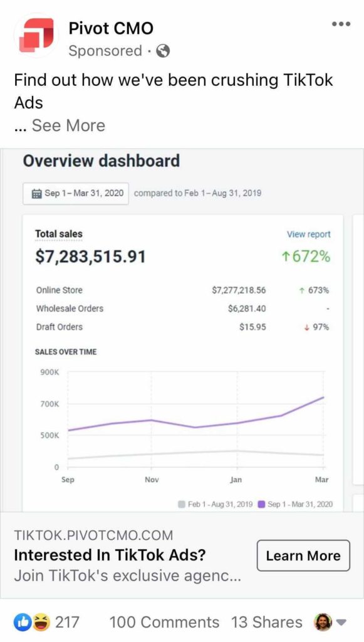
Task: Click the 900K axis label
Action: tap(49, 372)
